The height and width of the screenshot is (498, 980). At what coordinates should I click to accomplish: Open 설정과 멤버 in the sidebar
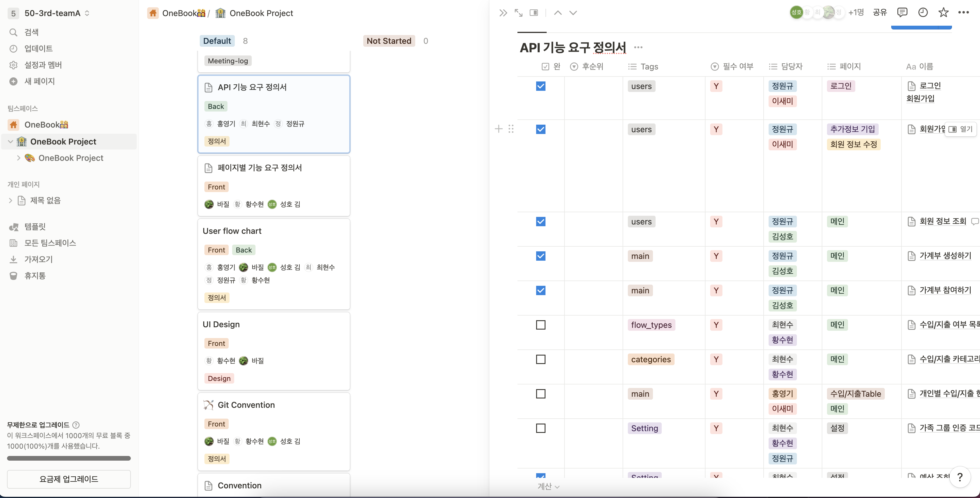coord(43,65)
